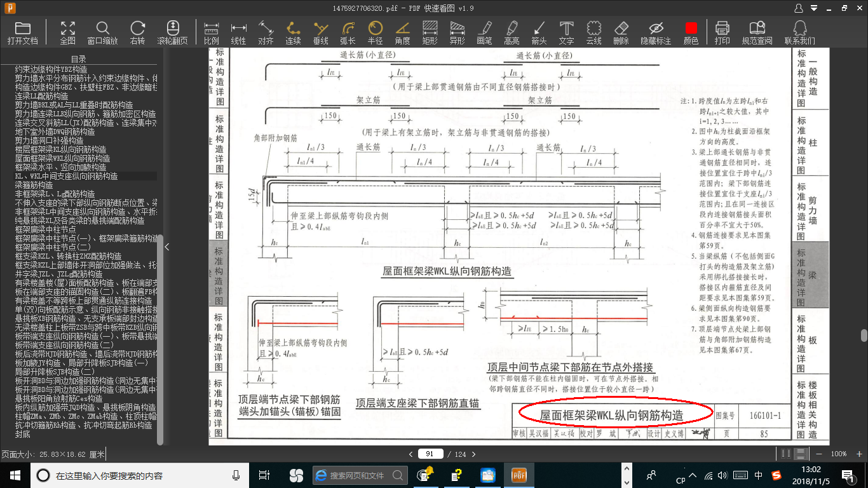Screen dimensions: 868x488
Task: Switch to the single-page view mode icon
Action: pyautogui.click(x=801, y=454)
